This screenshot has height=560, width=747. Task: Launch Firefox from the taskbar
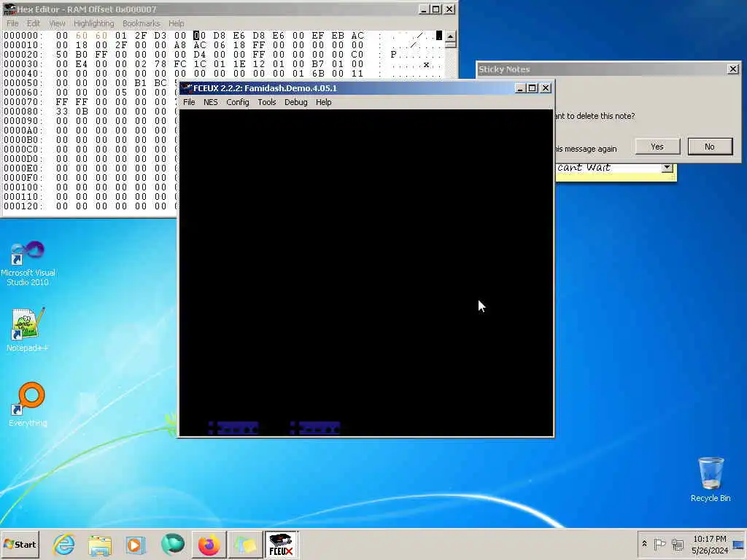(x=209, y=544)
